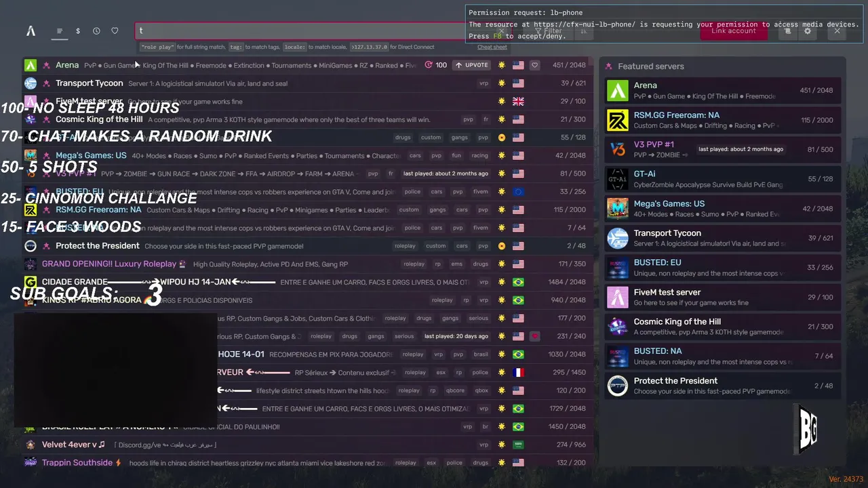The width and height of the screenshot is (868, 488).
Task: Open BUSTED: EU featured card
Action: click(723, 267)
